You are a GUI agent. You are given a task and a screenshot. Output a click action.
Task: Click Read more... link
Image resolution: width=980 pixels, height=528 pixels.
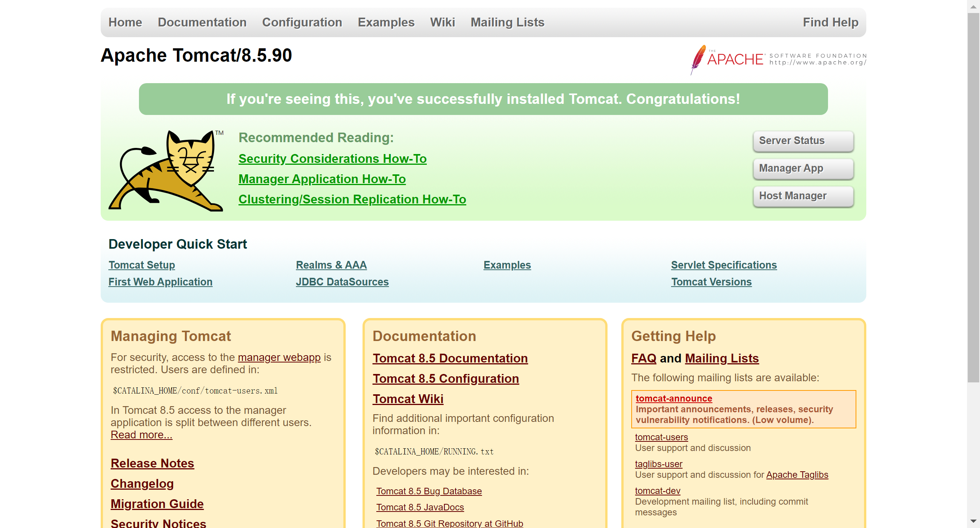141,435
